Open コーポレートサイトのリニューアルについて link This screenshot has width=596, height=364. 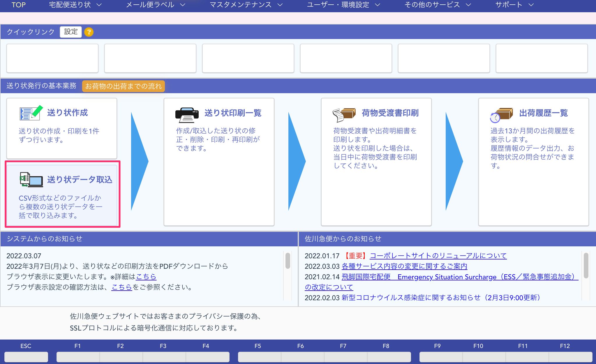coord(438,256)
